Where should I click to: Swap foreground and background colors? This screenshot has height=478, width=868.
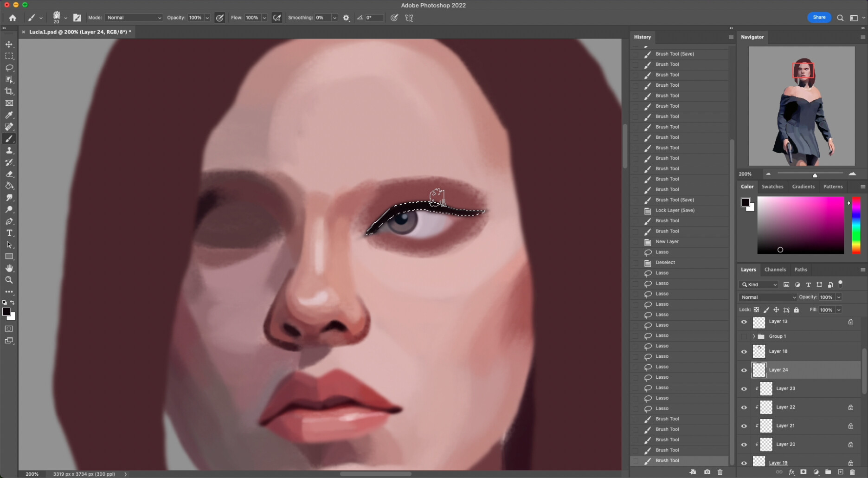(13, 303)
